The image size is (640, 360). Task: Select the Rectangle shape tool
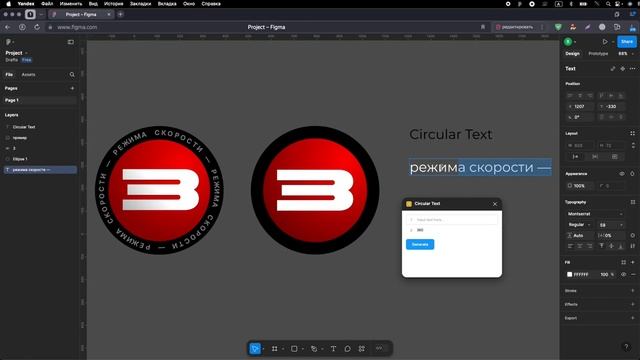(294, 349)
